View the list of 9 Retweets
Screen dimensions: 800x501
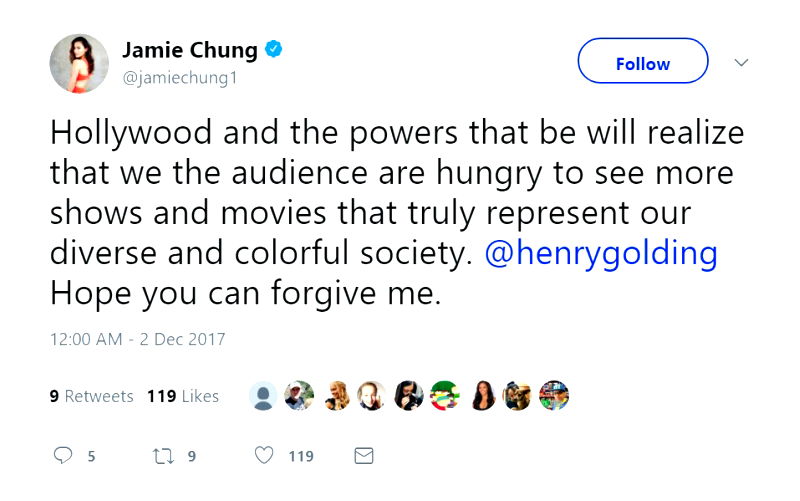tap(91, 396)
